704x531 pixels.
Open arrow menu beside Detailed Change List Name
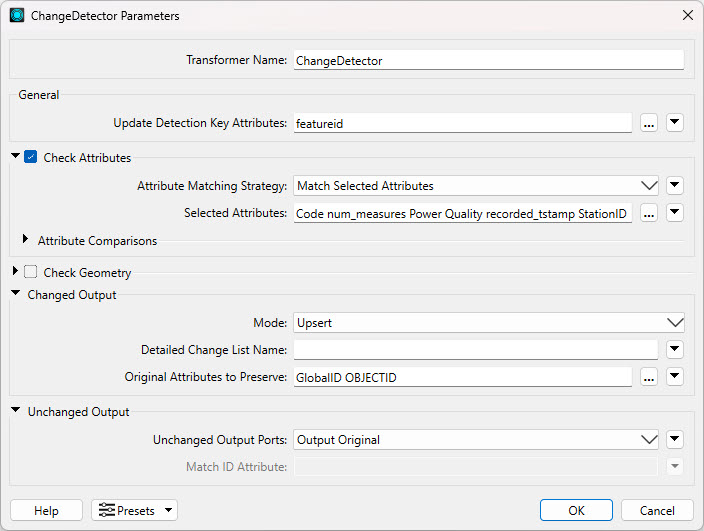pyautogui.click(x=675, y=349)
